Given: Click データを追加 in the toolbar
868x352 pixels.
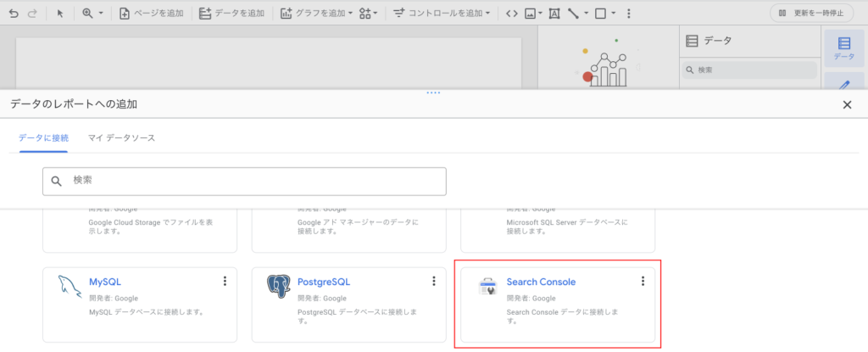Looking at the screenshot, I should pyautogui.click(x=232, y=14).
